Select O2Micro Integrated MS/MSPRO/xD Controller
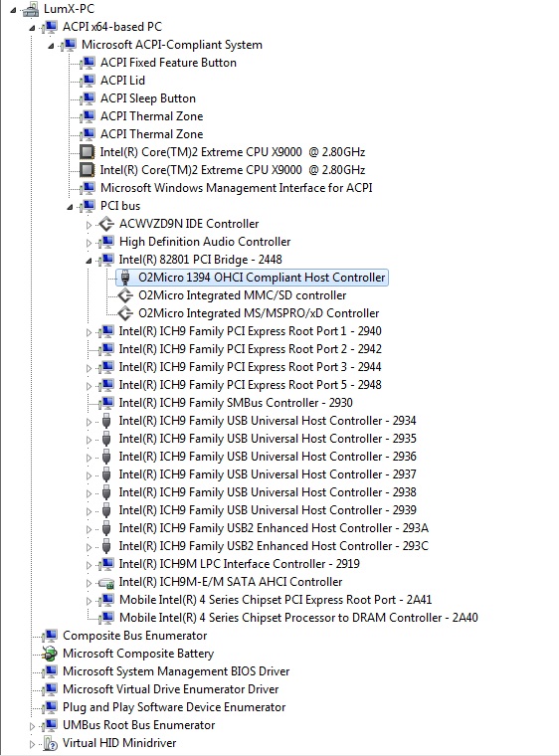The height and width of the screenshot is (756, 559). 259,313
